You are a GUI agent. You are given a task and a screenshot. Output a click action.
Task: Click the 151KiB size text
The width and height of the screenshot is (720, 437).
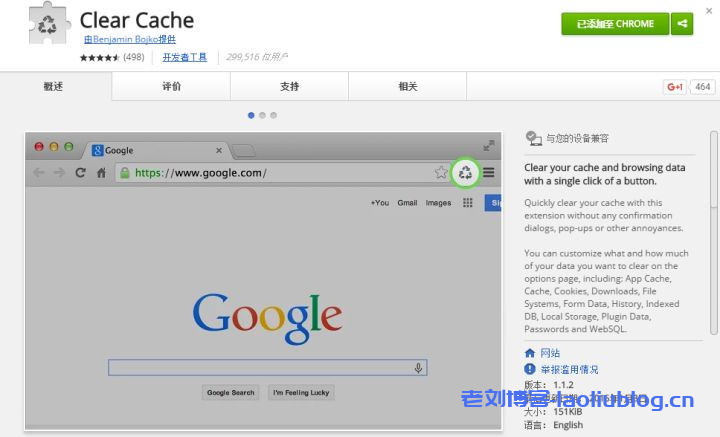click(568, 412)
